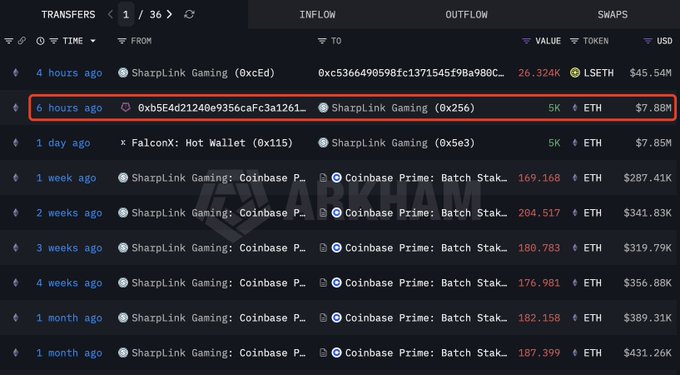Click SharpLink Gaming (0x5e3) recipient
Screen dimensions: 680x375
tap(403, 143)
